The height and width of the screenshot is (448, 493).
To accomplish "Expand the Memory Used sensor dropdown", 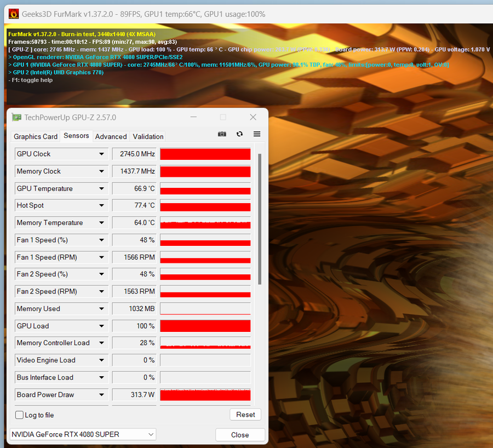I will (x=101, y=309).
